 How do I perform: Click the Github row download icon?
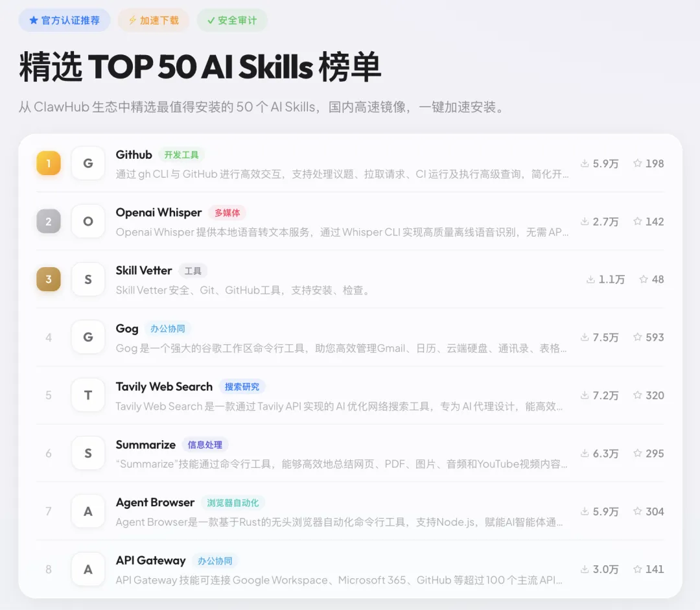[x=585, y=163]
